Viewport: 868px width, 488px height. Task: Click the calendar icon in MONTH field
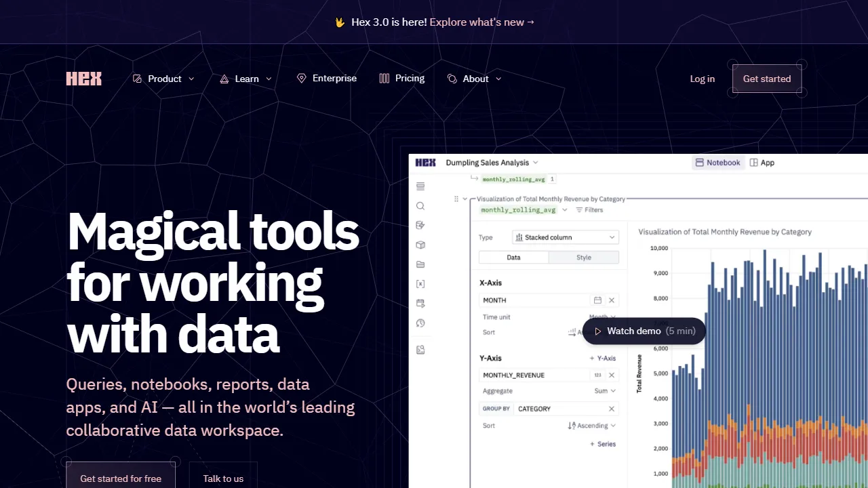[597, 300]
